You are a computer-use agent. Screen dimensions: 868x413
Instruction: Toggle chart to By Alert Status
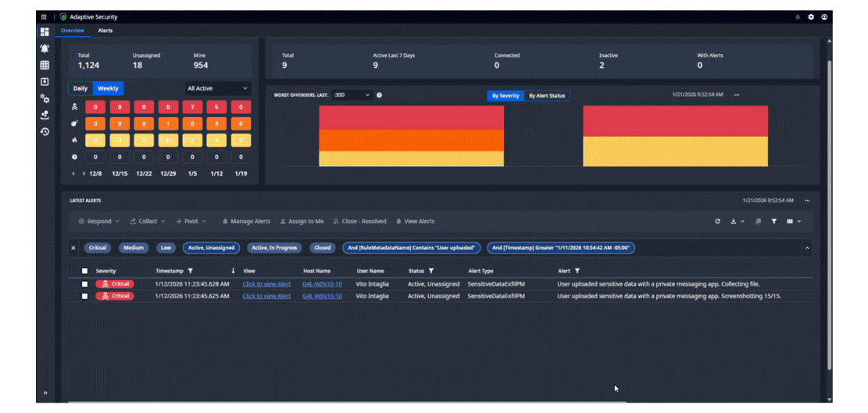(x=546, y=95)
